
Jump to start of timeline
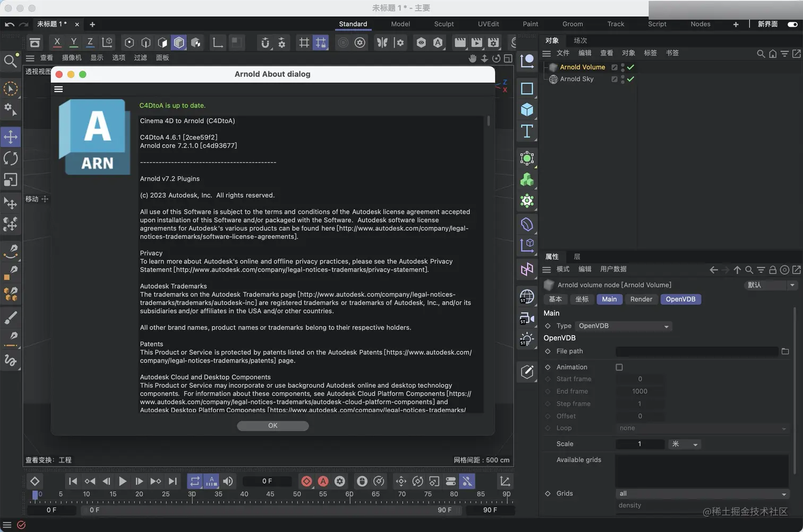click(73, 481)
